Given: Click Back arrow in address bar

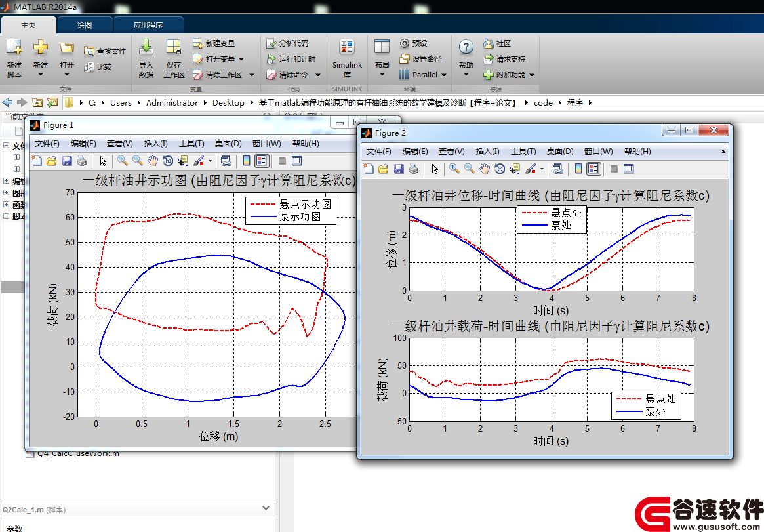Looking at the screenshot, I should tap(7, 102).
